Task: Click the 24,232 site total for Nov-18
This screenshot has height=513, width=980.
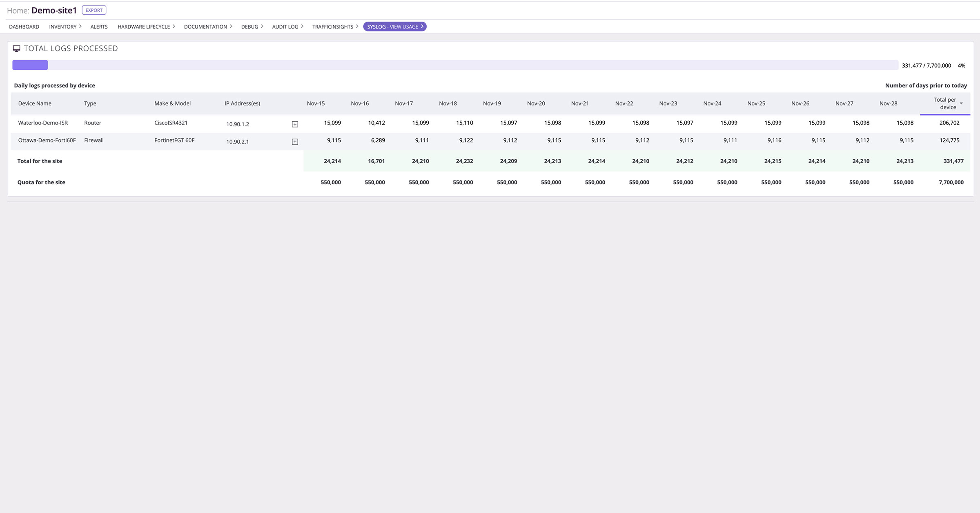Action: point(464,161)
